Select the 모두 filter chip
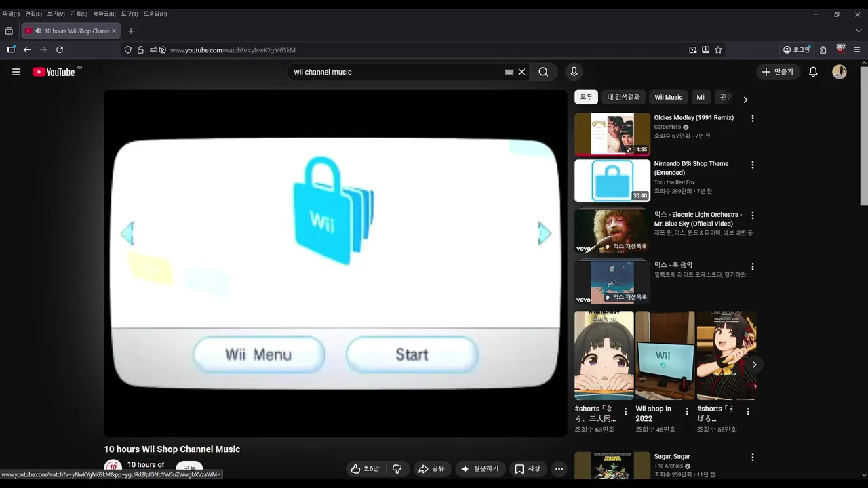The width and height of the screenshot is (868, 488). coord(586,97)
